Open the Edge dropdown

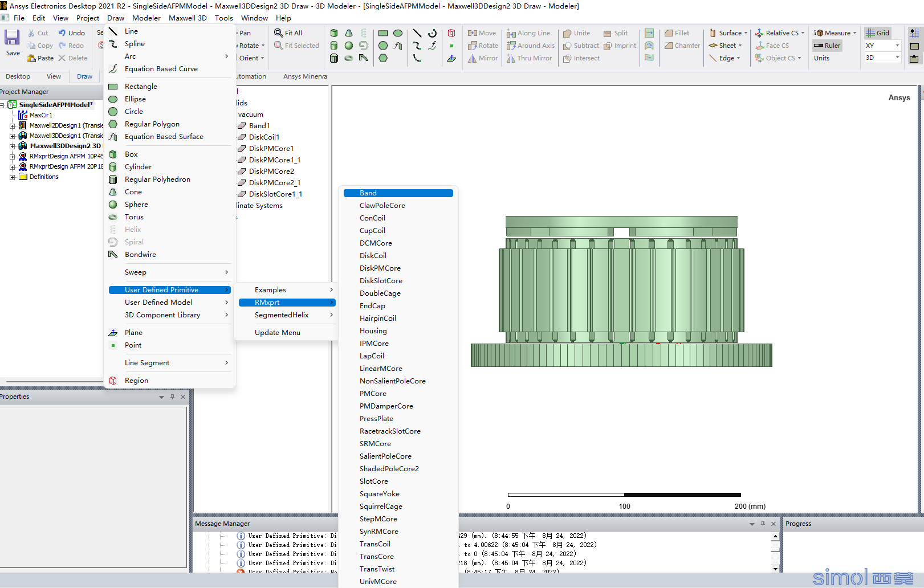[x=724, y=58]
